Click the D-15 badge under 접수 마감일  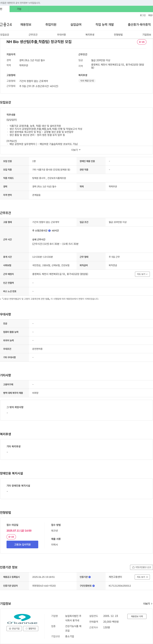pos(11,537)
